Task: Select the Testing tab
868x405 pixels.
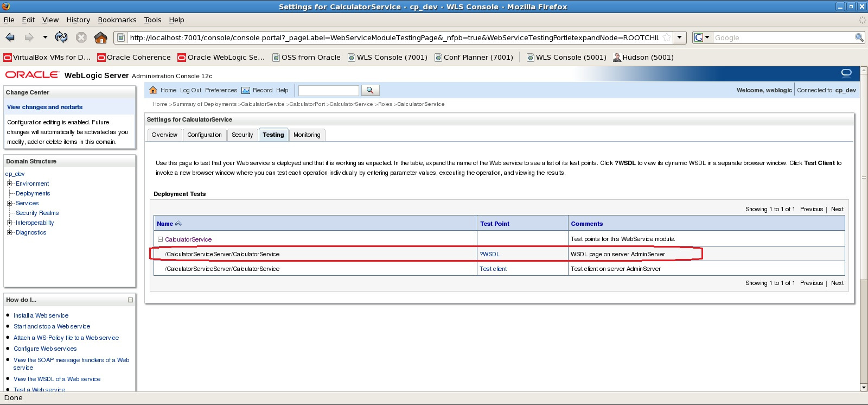Action: (273, 135)
